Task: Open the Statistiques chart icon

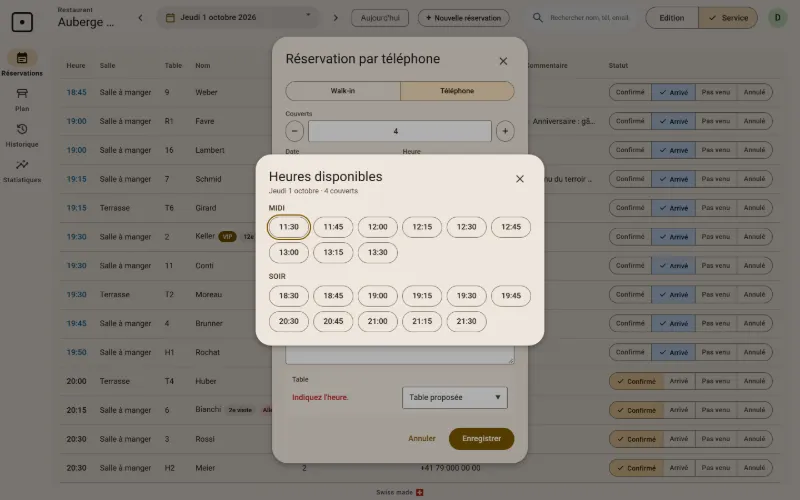Action: point(22,165)
